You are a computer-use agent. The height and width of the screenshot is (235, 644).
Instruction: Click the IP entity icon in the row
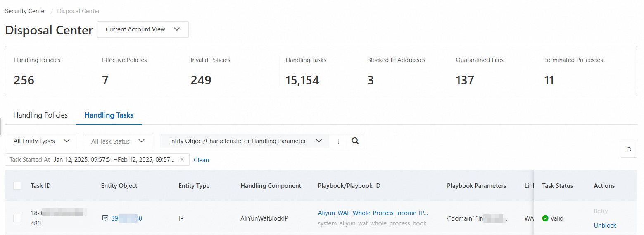[105, 218]
